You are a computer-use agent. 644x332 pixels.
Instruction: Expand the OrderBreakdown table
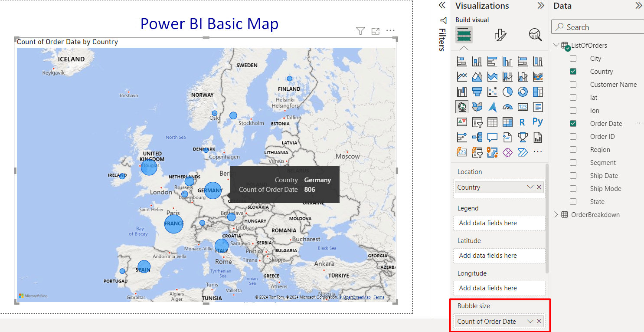[x=556, y=214]
